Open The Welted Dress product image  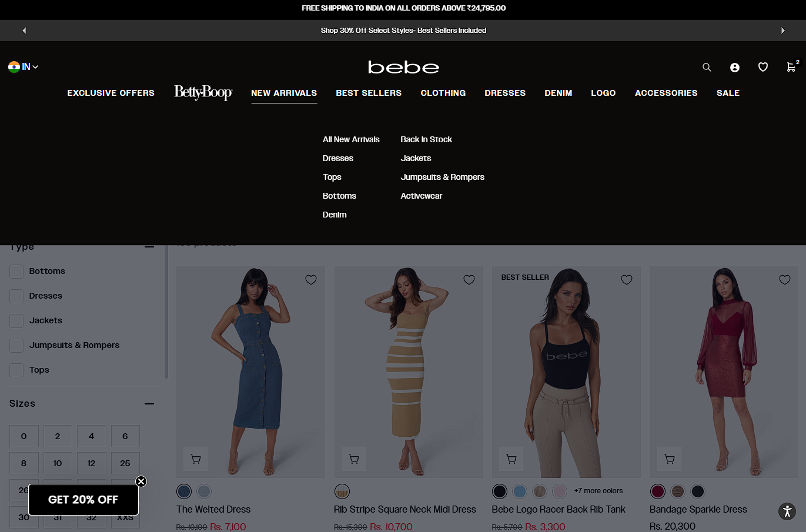250,372
